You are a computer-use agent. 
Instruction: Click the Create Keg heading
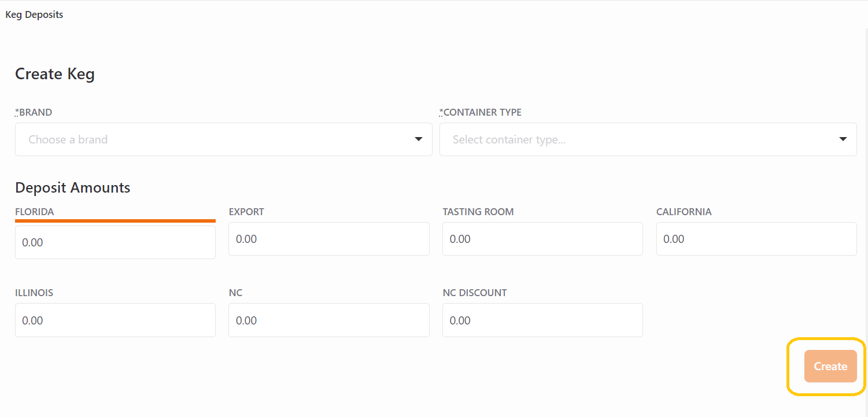pyautogui.click(x=55, y=74)
